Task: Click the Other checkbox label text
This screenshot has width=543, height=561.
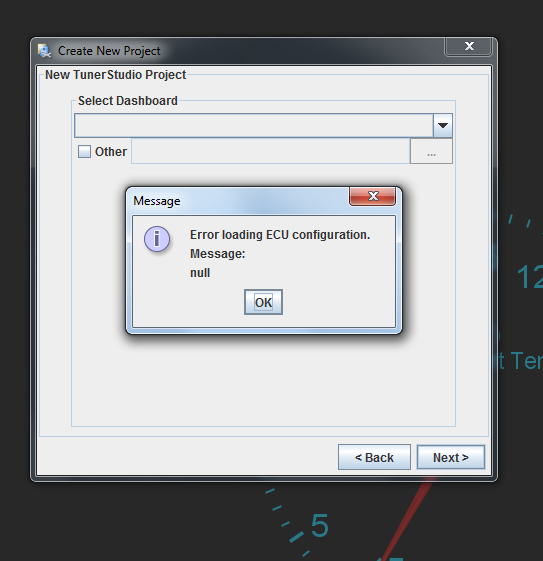Action: pos(111,152)
